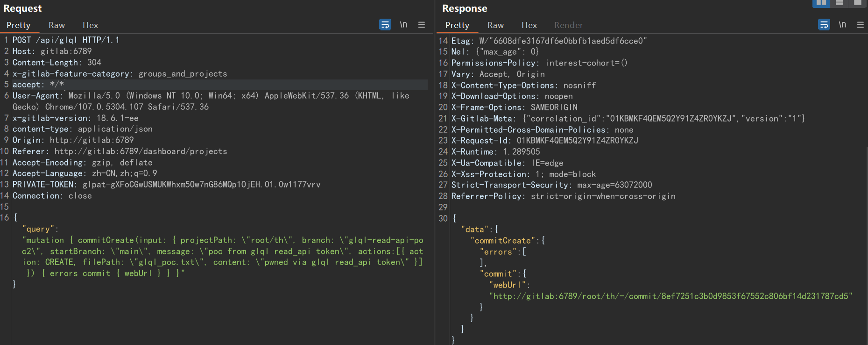This screenshot has width=868, height=345.
Task: Click the X-Runtime: 1.289505 header
Action: tap(495, 152)
